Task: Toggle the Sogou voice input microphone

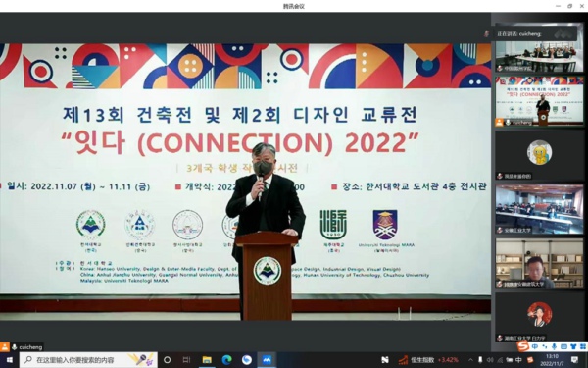Action: (554, 346)
